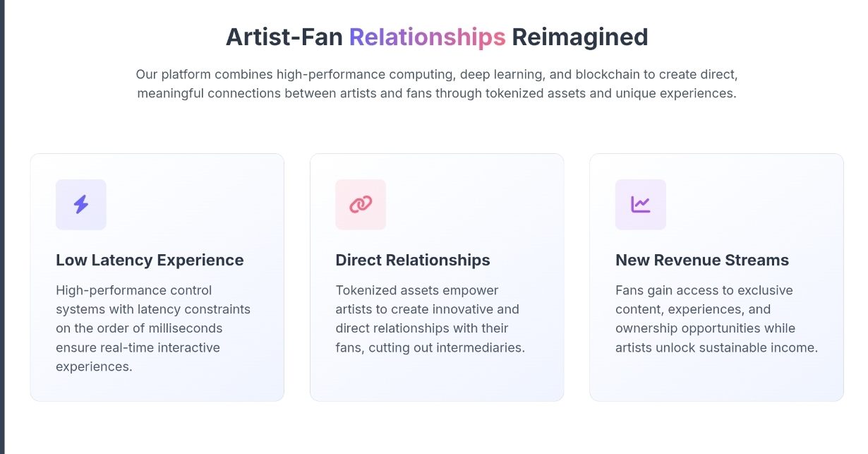Click the gradient word Relationships in the headline
The image size is (868, 454).
pyautogui.click(x=428, y=37)
